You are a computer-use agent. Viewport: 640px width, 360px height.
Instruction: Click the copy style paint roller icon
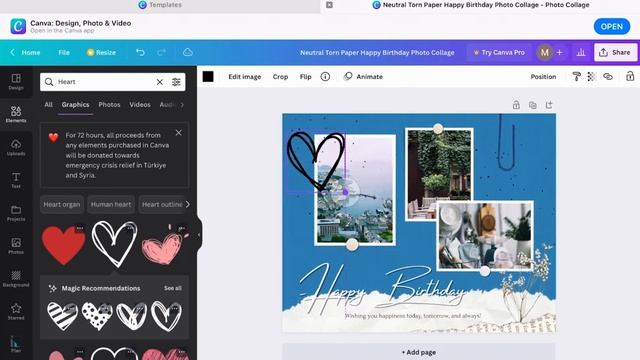576,76
